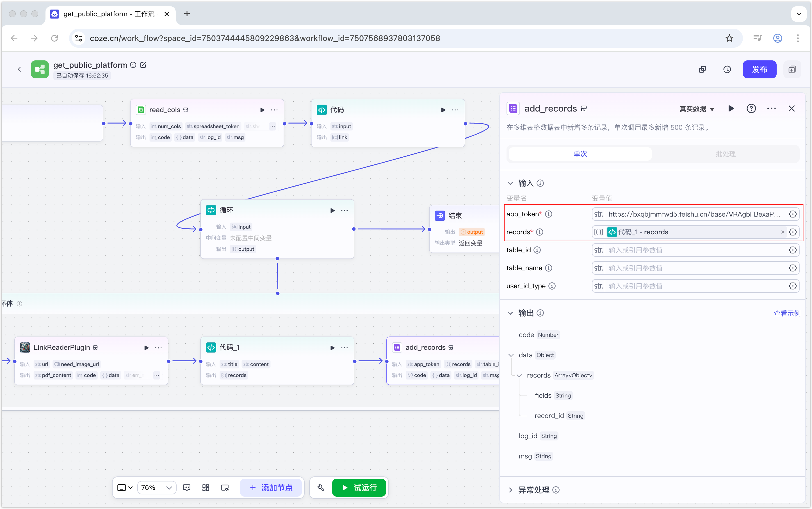Select the 单次 tab
The width and height of the screenshot is (812, 509).
pyautogui.click(x=580, y=154)
